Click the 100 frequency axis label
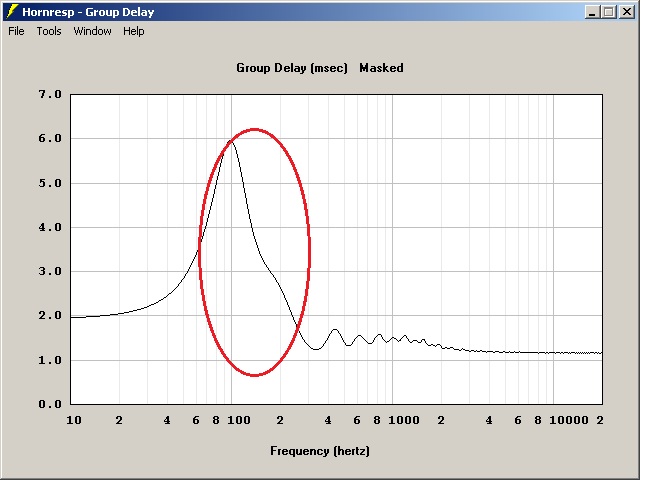Viewport: 645px width, 485px height. click(x=239, y=420)
